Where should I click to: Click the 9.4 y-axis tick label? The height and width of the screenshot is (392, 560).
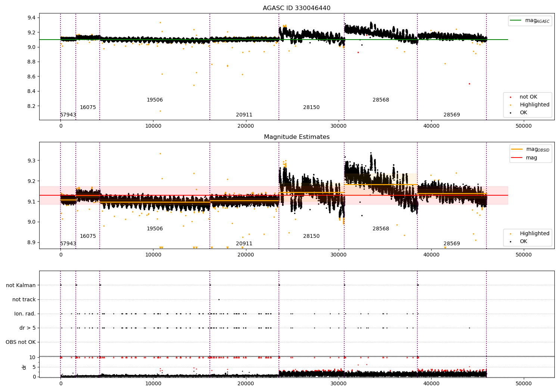(32, 18)
